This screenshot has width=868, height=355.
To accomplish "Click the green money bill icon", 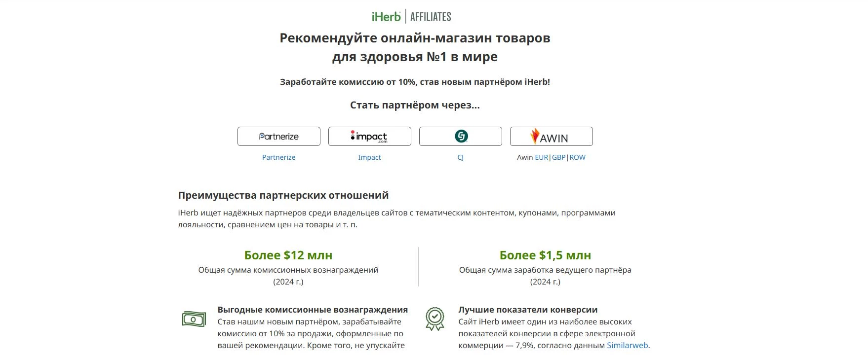I will pos(194,319).
